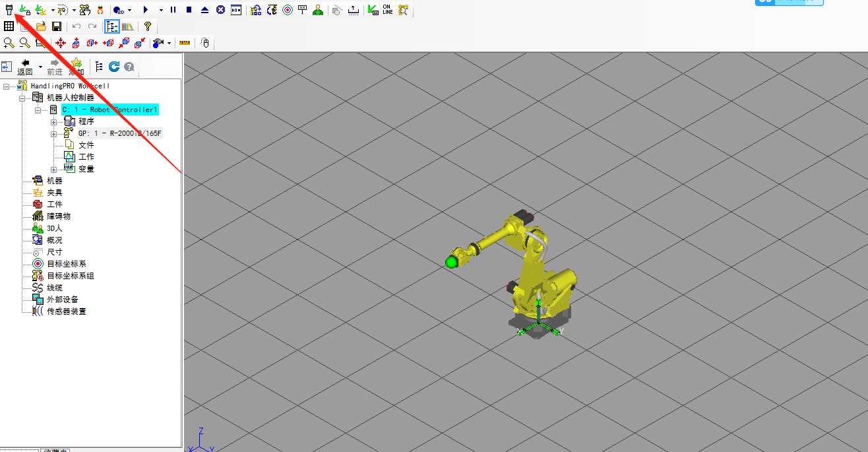This screenshot has width=868, height=452.
Task: Collapse the HandlingPRO Workcell root node
Action: (x=7, y=86)
